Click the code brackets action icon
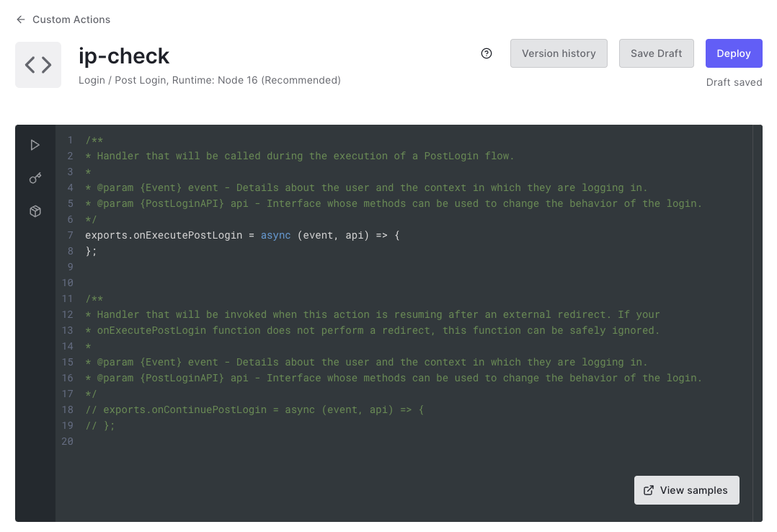This screenshot has height=532, width=777. (x=38, y=65)
